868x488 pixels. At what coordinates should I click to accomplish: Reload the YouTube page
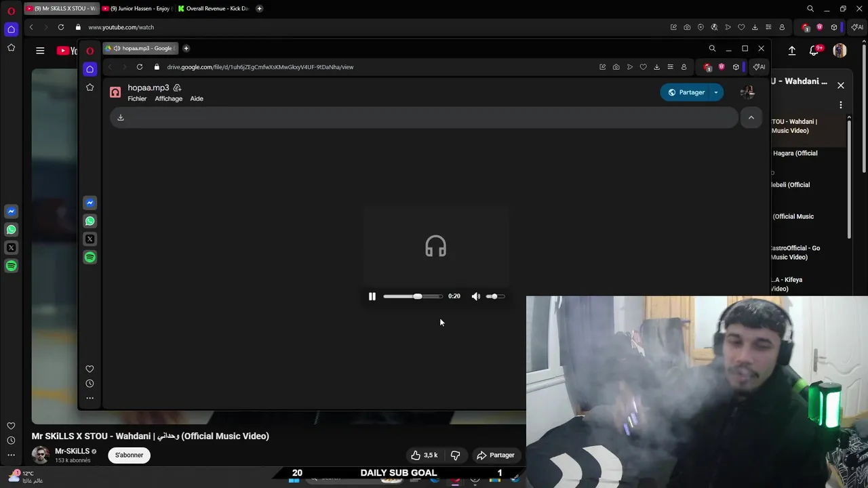click(x=61, y=27)
